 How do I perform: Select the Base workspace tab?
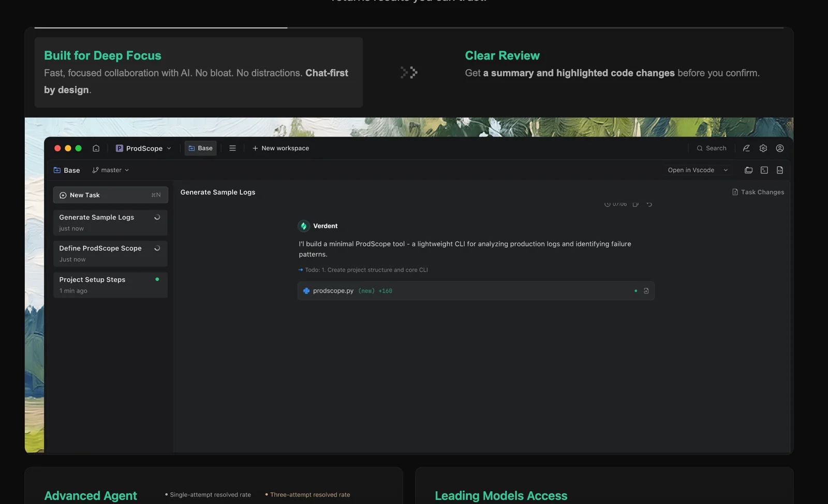pos(200,149)
